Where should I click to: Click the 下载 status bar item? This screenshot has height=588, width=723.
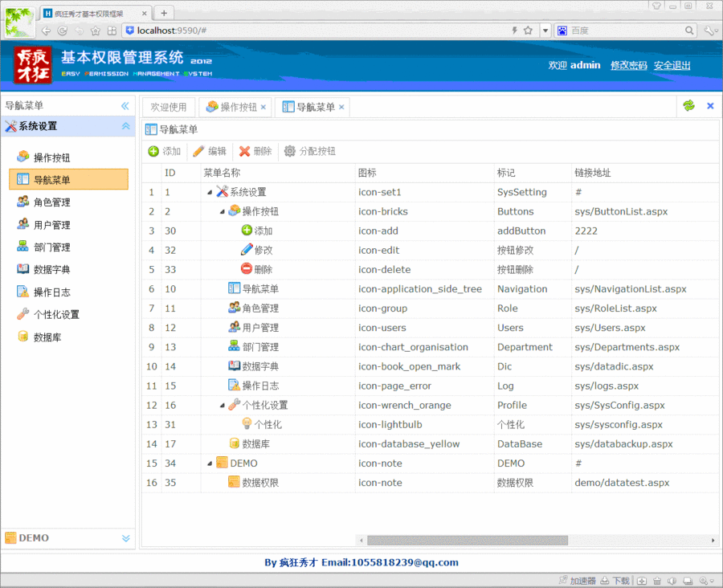tap(615, 581)
